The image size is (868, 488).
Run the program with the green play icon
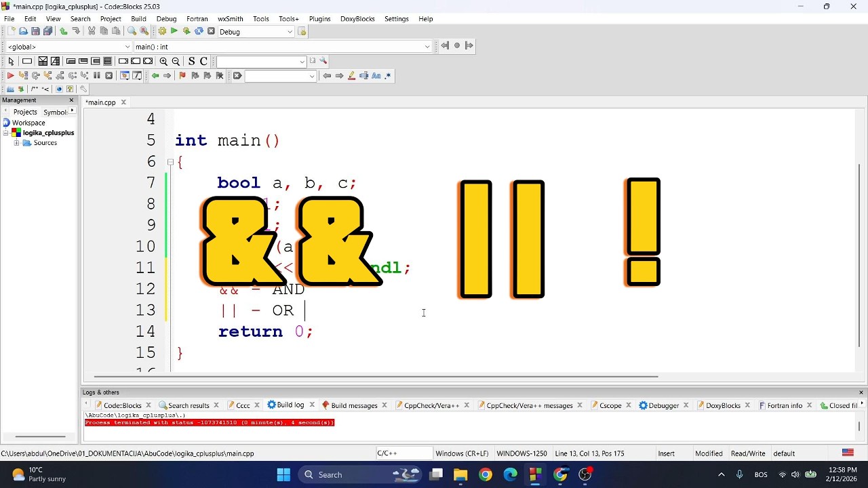(x=174, y=31)
